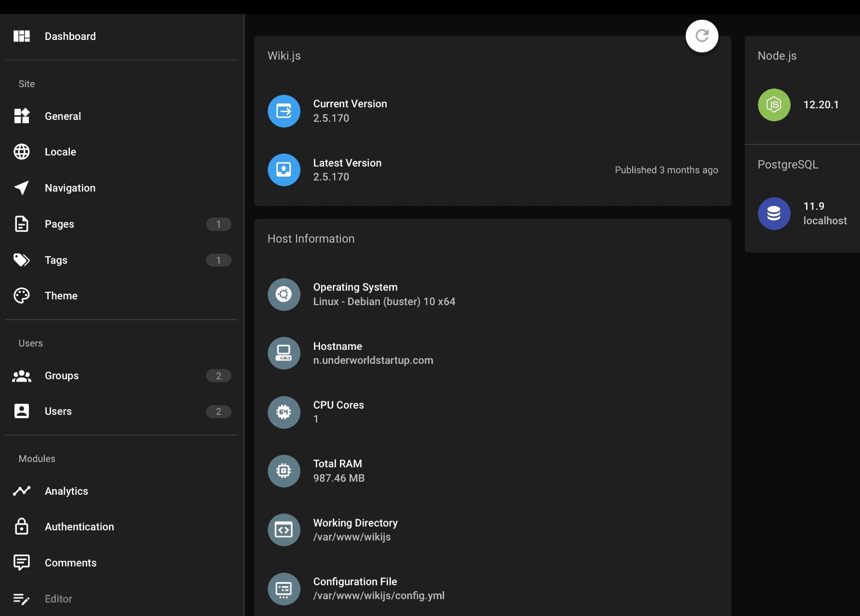The width and height of the screenshot is (860, 616).
Task: Click the CPU Cores label
Action: [x=339, y=405]
